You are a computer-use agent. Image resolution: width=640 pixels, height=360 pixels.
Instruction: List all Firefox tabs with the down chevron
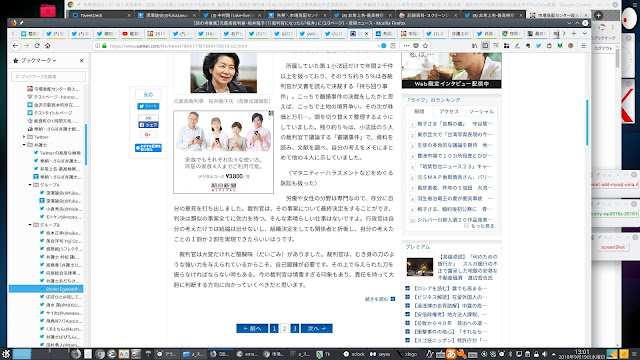(584, 33)
